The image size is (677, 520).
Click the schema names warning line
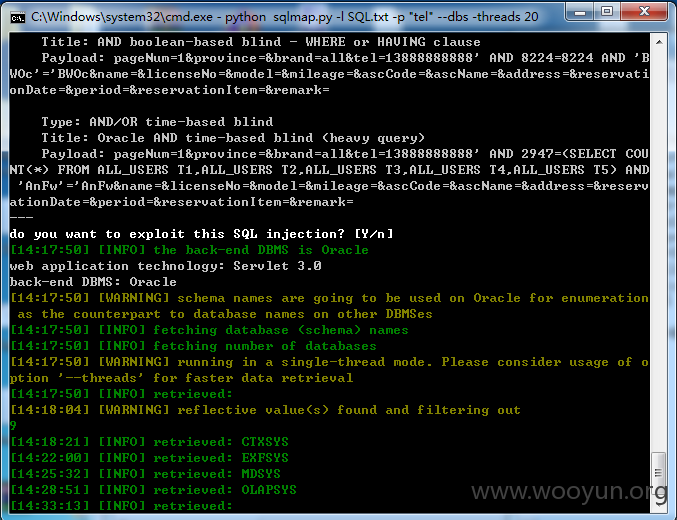(x=329, y=306)
